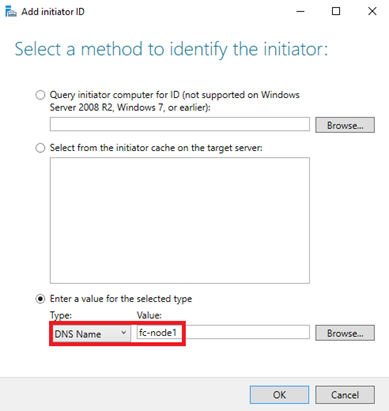
Task: Confirm with the OK button
Action: 279,395
